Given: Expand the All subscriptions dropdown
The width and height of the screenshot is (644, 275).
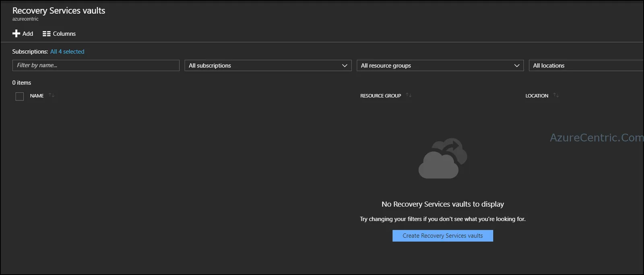Looking at the screenshot, I should [x=268, y=66].
